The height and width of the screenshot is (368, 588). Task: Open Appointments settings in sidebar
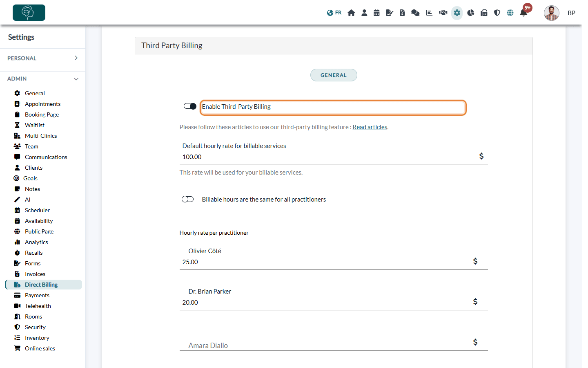42,104
